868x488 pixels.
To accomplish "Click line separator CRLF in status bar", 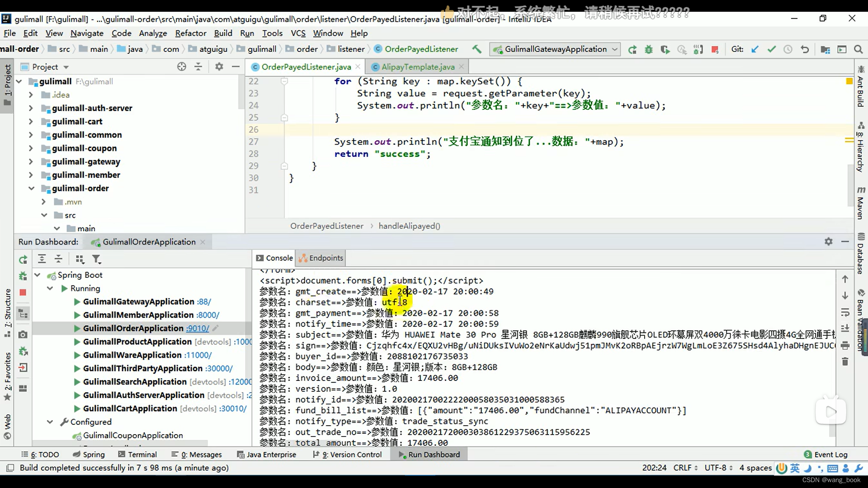I will click(x=685, y=468).
